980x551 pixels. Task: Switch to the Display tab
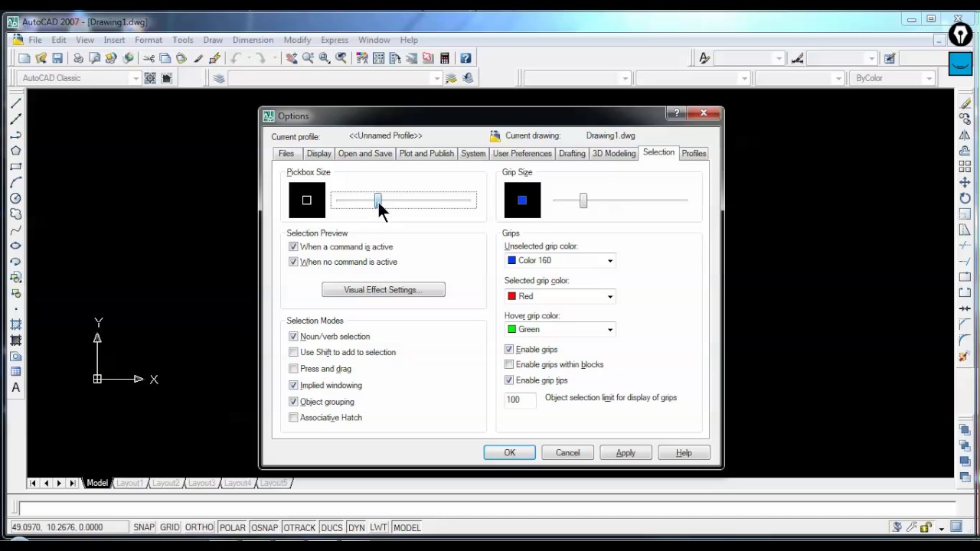[318, 154]
